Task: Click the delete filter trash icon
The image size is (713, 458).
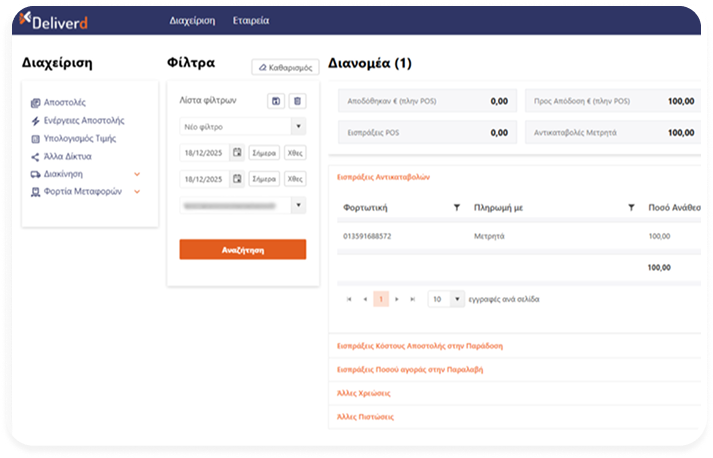Action: 298,101
